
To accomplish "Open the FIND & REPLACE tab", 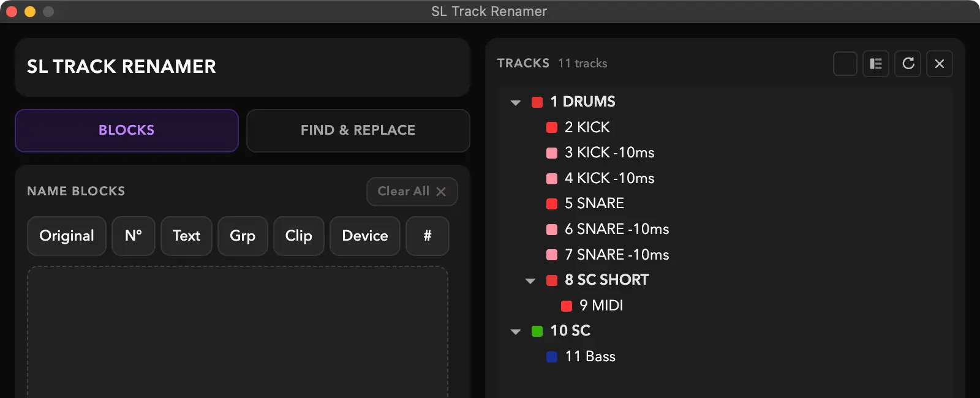I will point(358,130).
